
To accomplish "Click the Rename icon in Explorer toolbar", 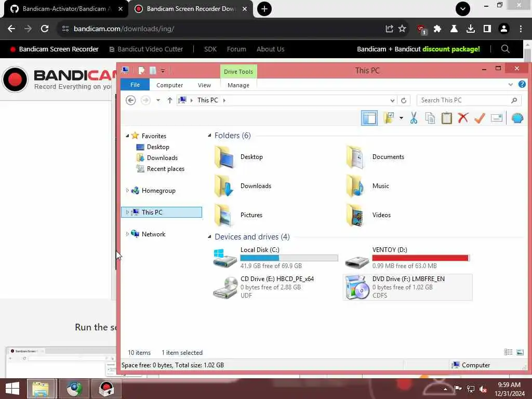I will tap(496, 118).
